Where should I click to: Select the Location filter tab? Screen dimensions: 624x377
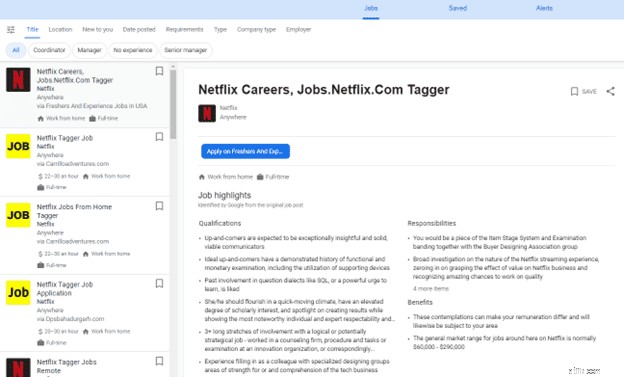[60, 29]
